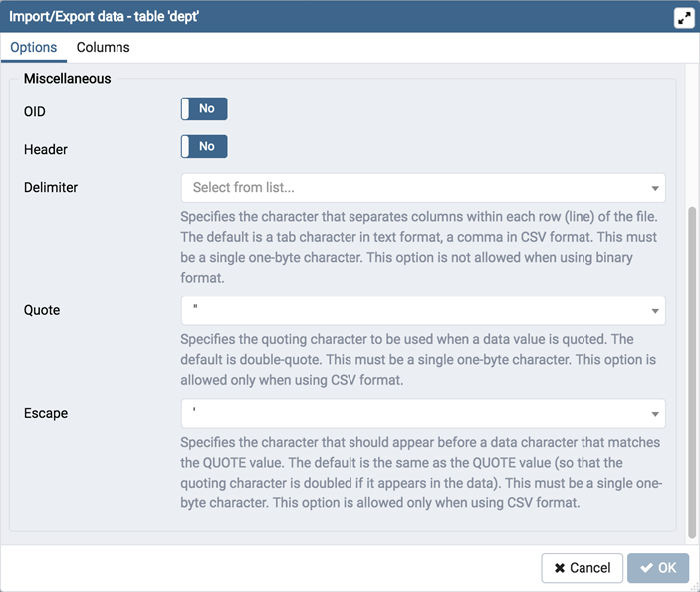Viewport: 700px width, 592px height.
Task: Click the Header field label
Action: click(46, 150)
